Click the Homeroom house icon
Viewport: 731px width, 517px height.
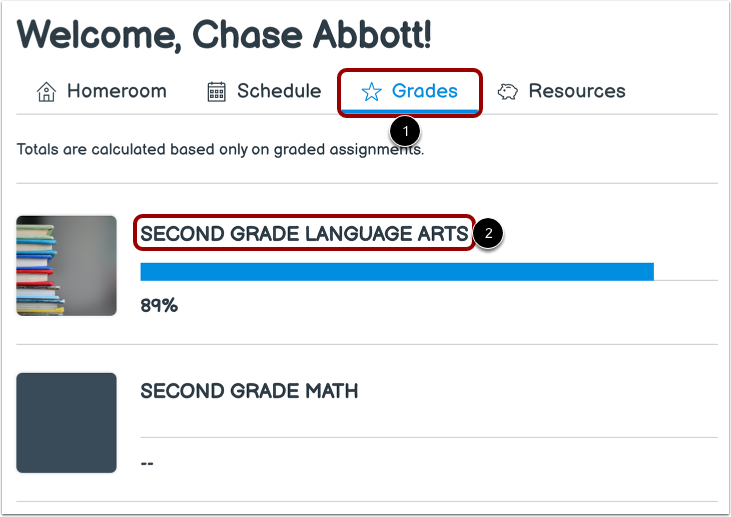coord(46,92)
